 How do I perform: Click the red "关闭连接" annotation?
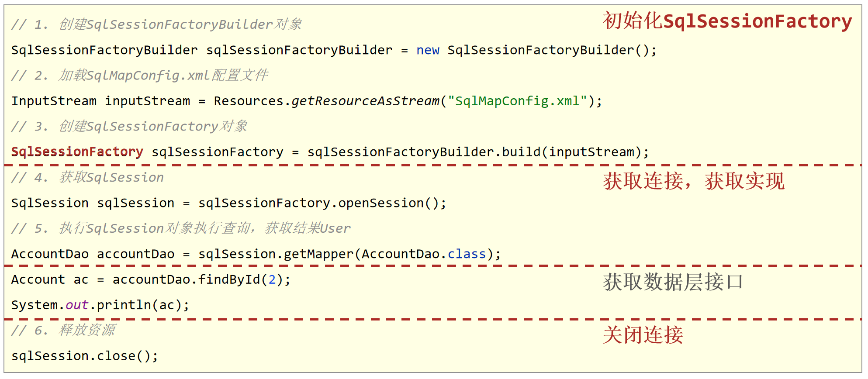point(643,335)
